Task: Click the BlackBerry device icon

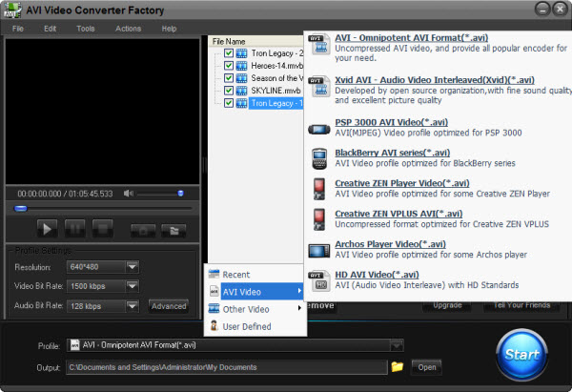Action: click(x=319, y=158)
